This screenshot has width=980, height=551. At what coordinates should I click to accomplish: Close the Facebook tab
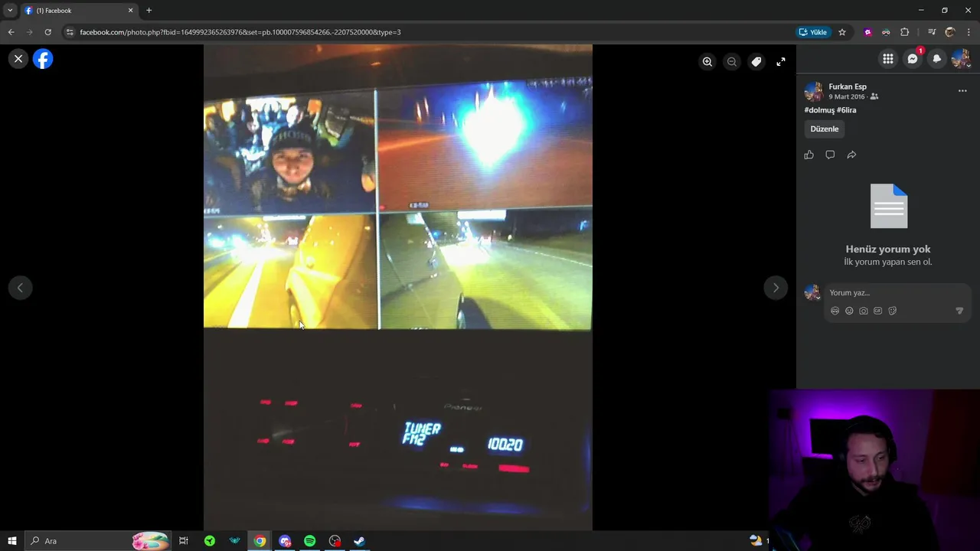[x=130, y=11]
